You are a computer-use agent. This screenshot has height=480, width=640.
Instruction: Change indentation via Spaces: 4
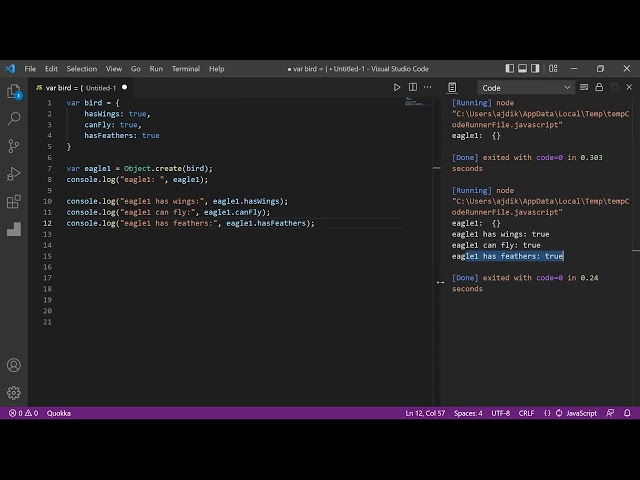[x=468, y=413]
